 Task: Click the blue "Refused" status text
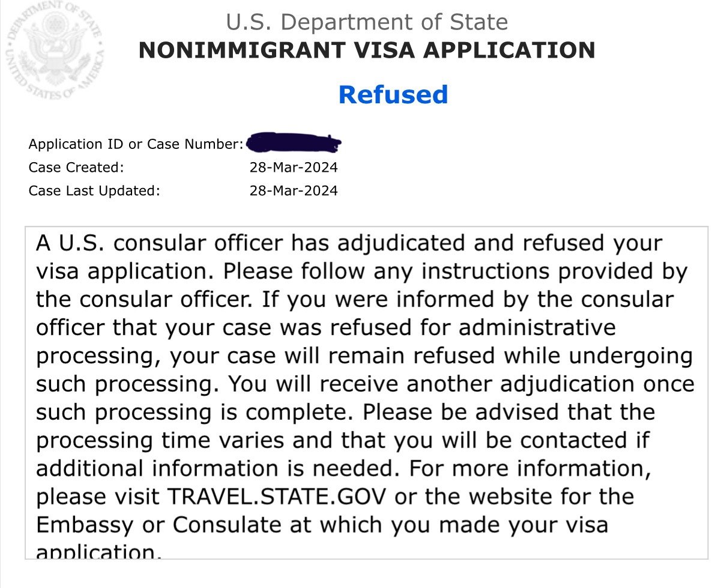tap(393, 95)
